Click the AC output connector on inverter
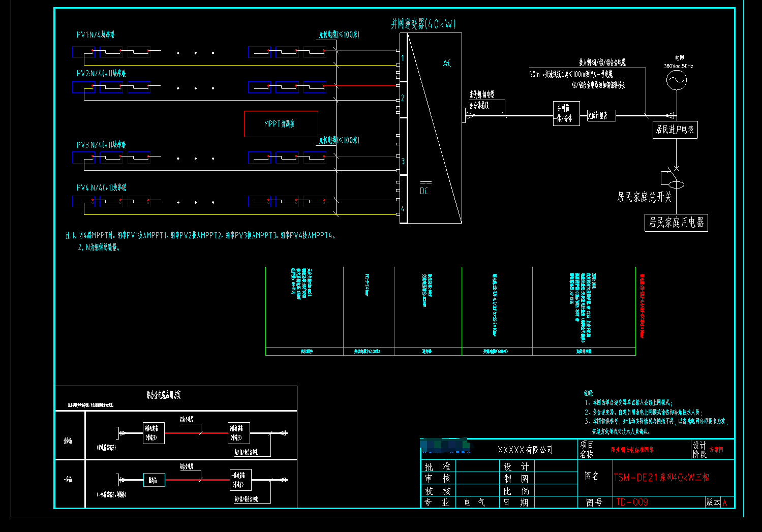Screen dimensions: 762x532 click(464, 115)
